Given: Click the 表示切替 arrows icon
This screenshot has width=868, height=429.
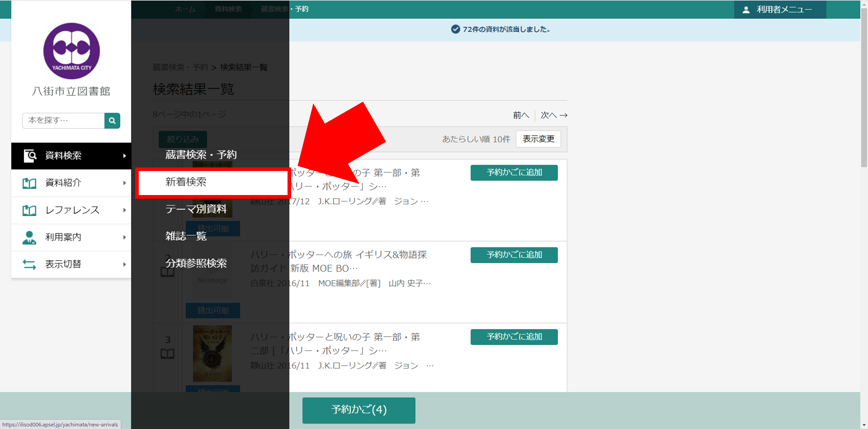Looking at the screenshot, I should tap(29, 264).
